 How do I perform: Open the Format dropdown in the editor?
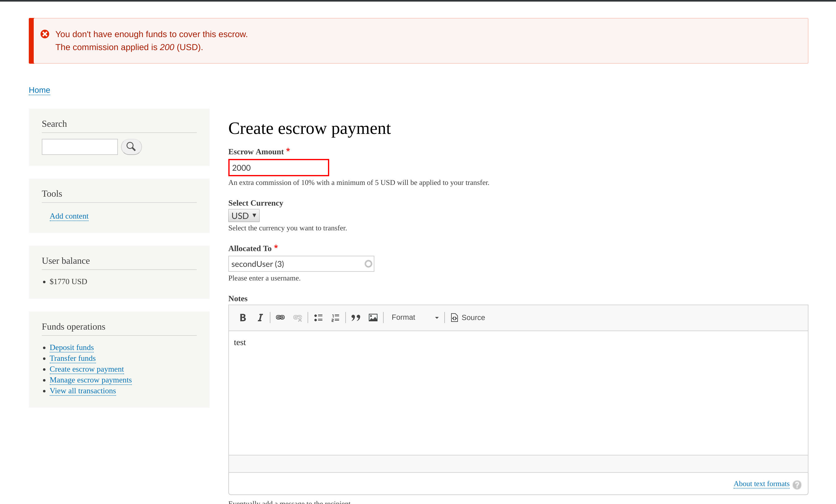pyautogui.click(x=414, y=318)
